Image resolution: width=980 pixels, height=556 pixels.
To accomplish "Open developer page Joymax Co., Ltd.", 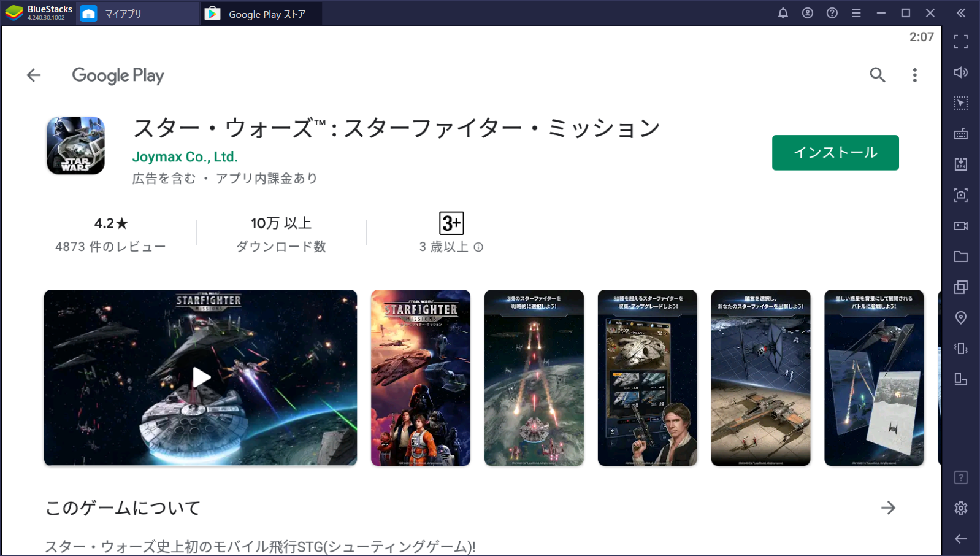I will click(x=185, y=156).
